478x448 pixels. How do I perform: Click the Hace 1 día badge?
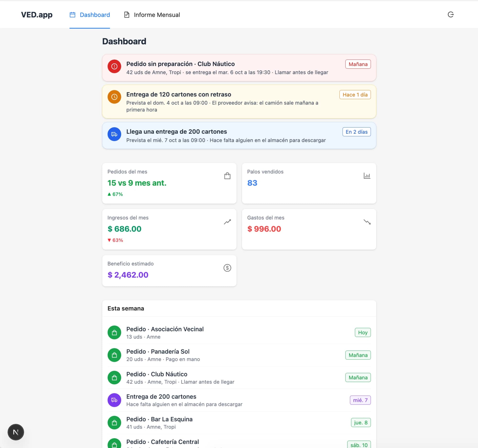pyautogui.click(x=355, y=95)
